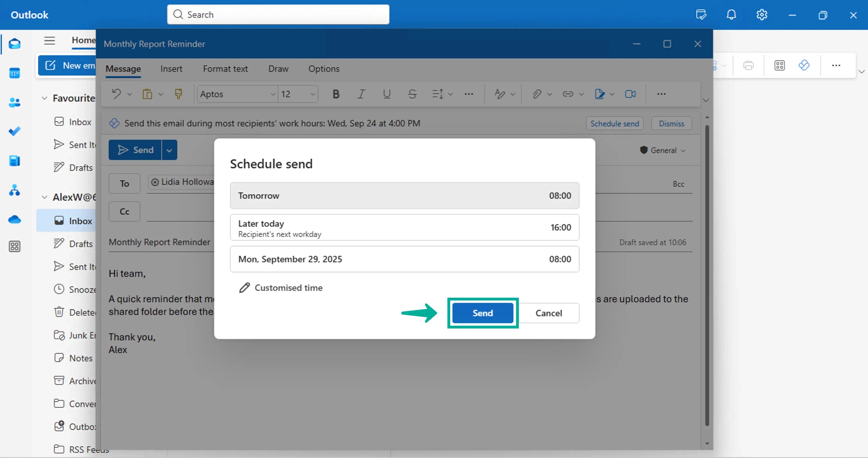Open the Calendar app icon
The image size is (868, 458).
15,73
